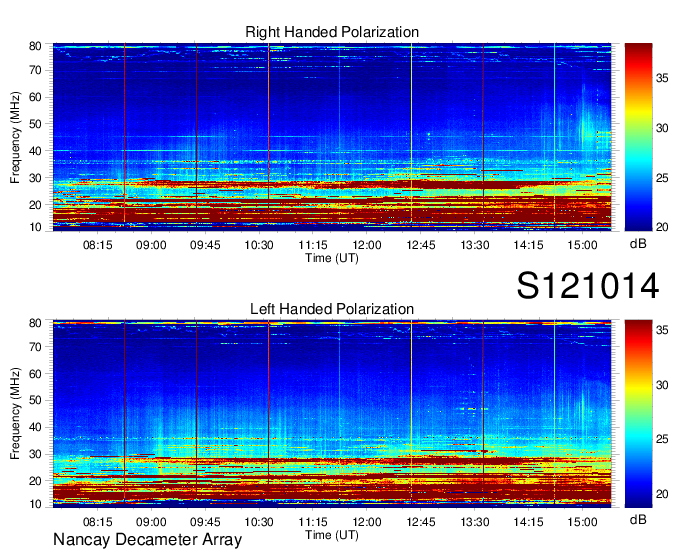Click the 08:15 time tick of Right Handed plot
The width and height of the screenshot is (680, 552).
98,245
